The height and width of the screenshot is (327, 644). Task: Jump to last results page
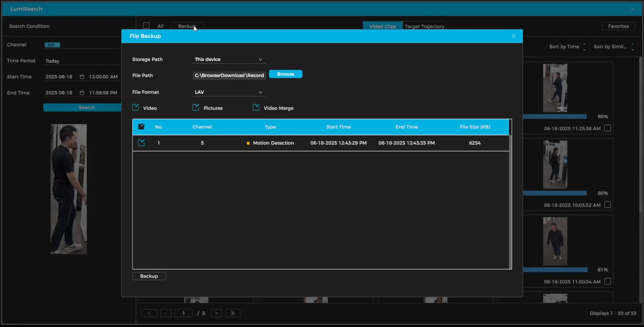tap(233, 313)
